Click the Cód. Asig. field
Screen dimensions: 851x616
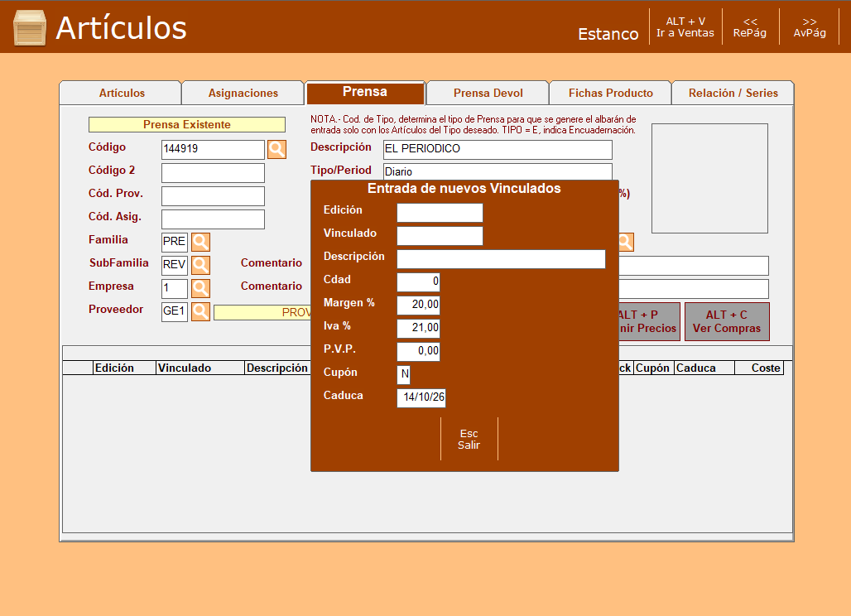tap(213, 219)
